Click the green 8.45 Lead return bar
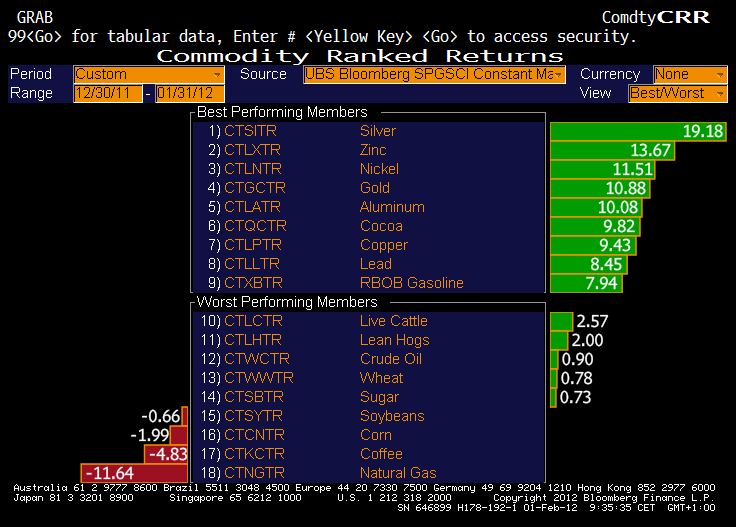736x527 pixels. pyautogui.click(x=589, y=265)
